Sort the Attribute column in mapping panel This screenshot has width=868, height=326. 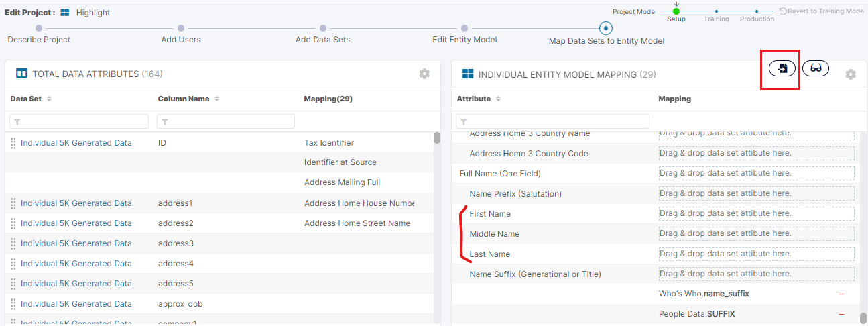pyautogui.click(x=498, y=99)
